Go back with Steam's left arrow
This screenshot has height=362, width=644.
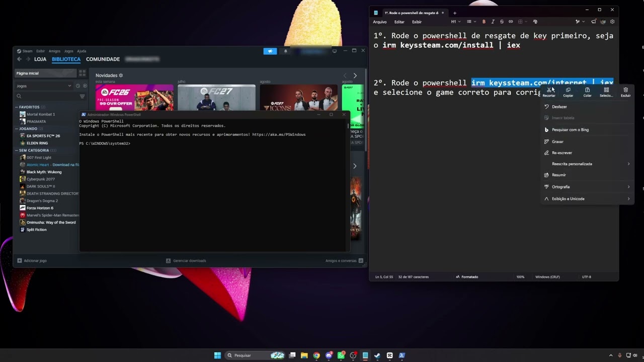point(20,59)
